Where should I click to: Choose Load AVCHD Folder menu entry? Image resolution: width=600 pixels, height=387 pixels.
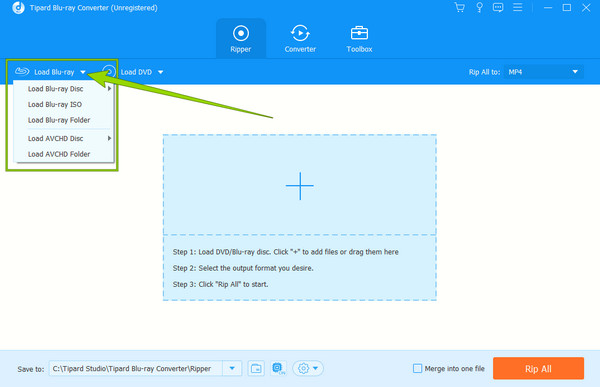click(64, 154)
